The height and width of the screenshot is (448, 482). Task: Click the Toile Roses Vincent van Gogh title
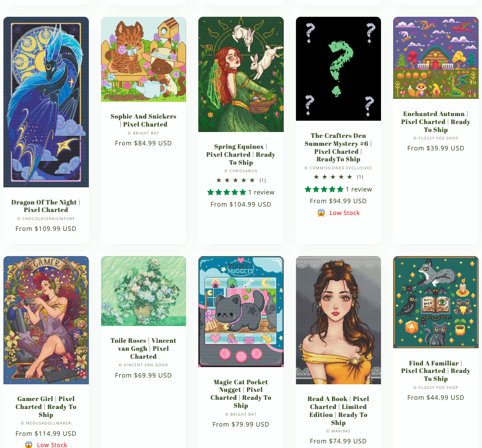[x=143, y=348]
